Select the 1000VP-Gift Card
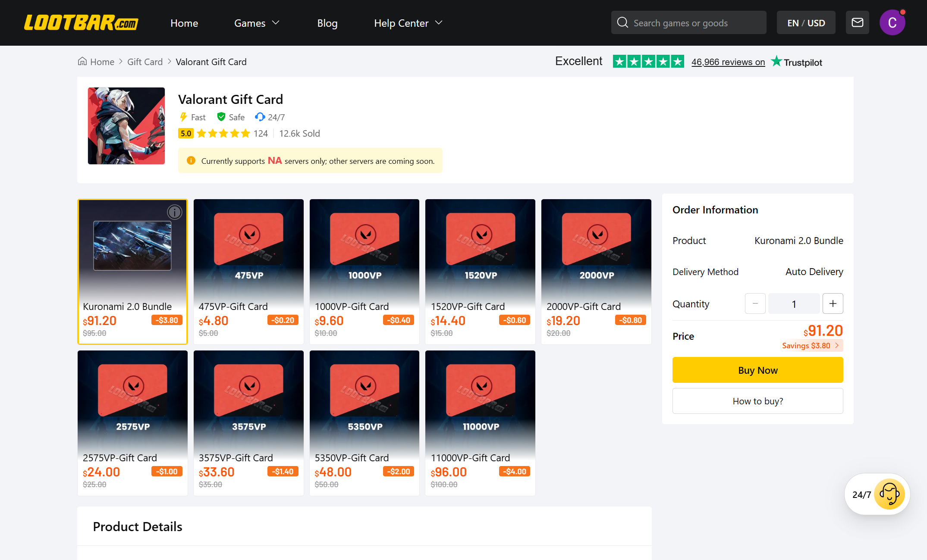 pyautogui.click(x=365, y=272)
